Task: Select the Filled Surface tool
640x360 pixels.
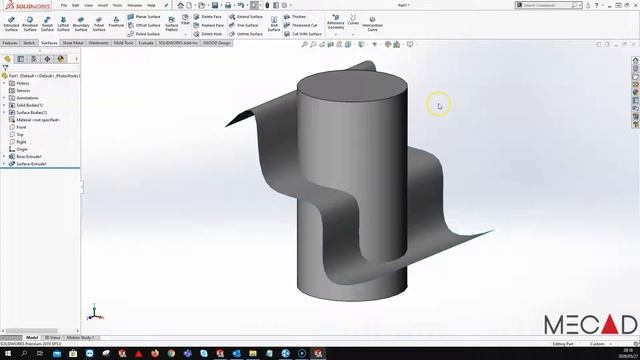Action: [99, 24]
